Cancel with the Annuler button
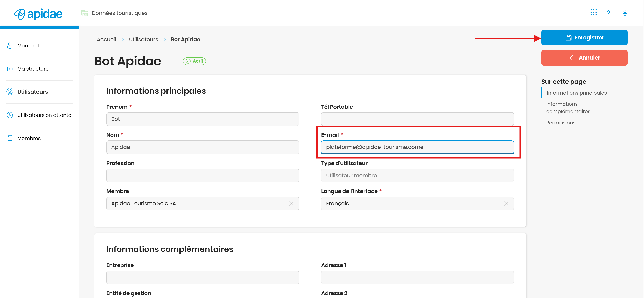 [x=584, y=58]
